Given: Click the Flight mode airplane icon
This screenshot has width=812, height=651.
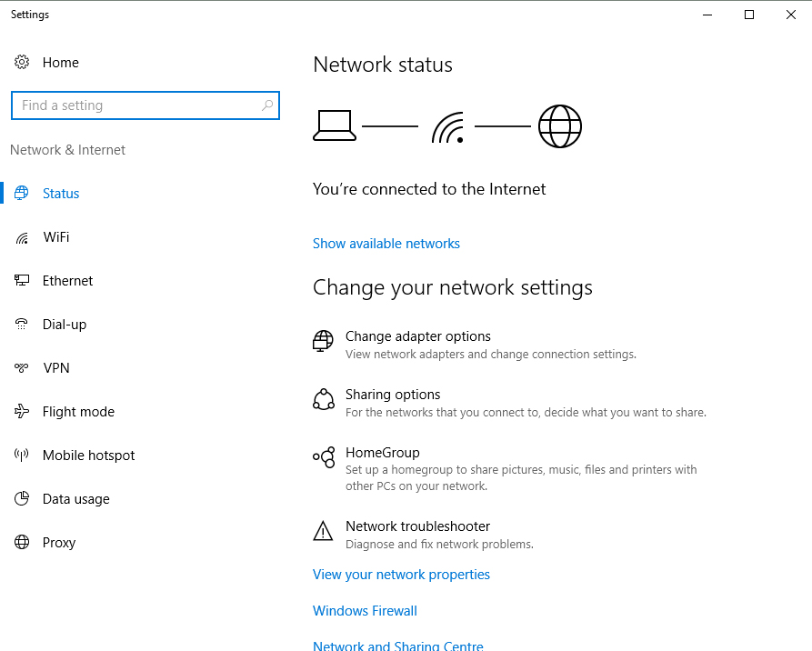Looking at the screenshot, I should [x=22, y=412].
